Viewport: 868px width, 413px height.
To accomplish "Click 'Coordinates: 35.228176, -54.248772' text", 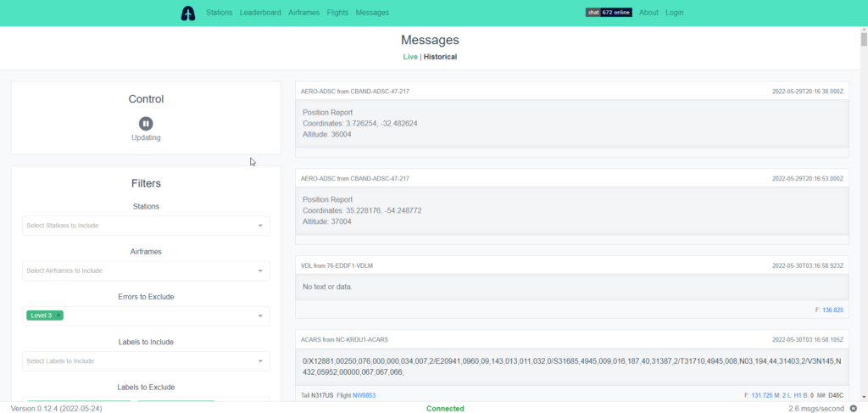I will (362, 210).
